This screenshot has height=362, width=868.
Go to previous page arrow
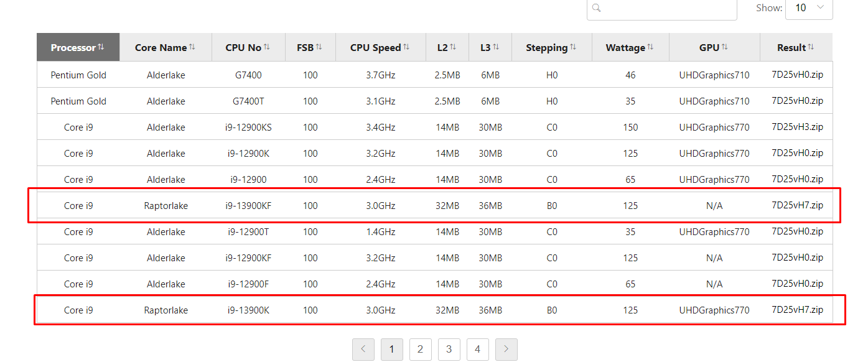click(363, 350)
